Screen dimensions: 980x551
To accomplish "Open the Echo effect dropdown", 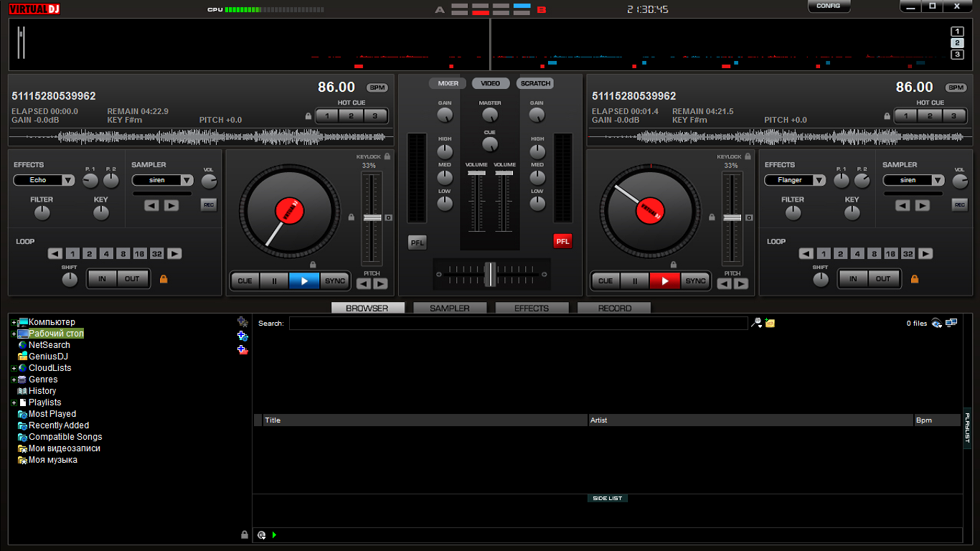I will 67,181.
